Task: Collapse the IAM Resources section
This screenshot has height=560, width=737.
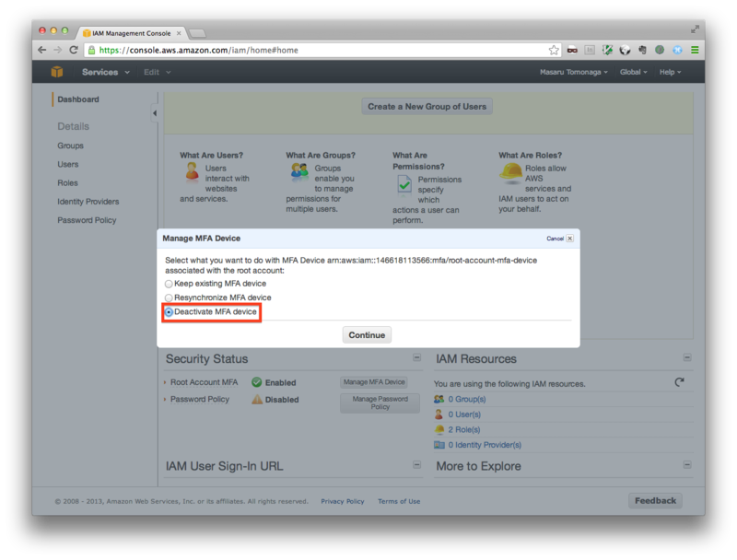Action: click(x=687, y=357)
